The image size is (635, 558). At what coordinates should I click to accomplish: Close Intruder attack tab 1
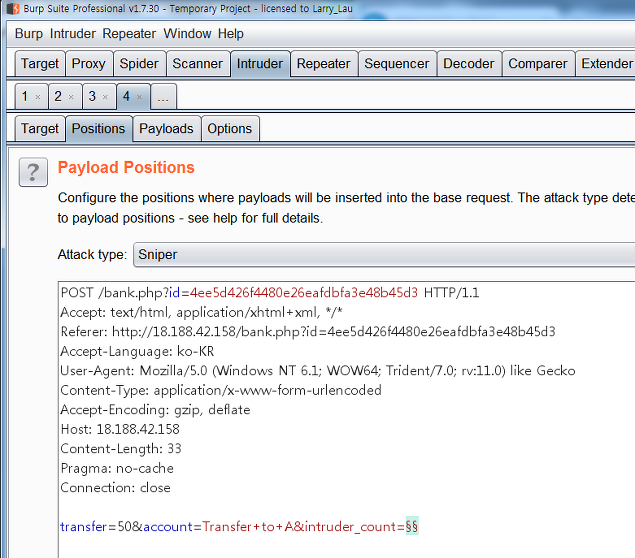38,97
